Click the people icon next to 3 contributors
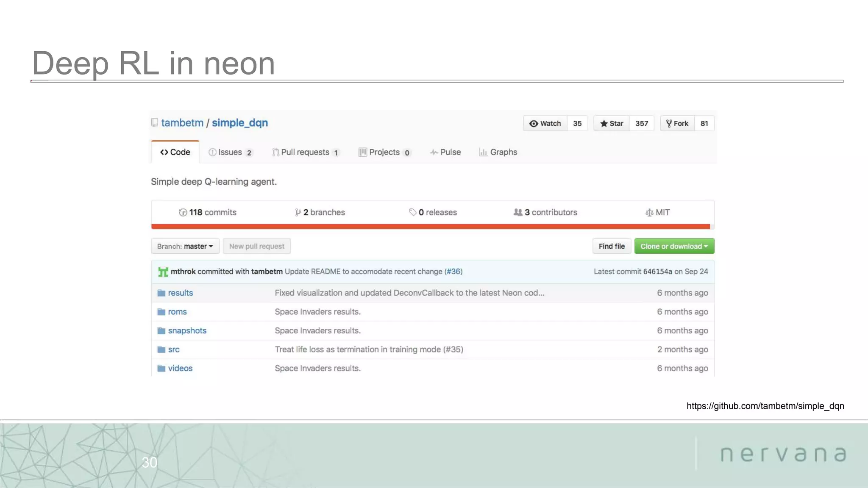868x488 pixels. coord(518,212)
